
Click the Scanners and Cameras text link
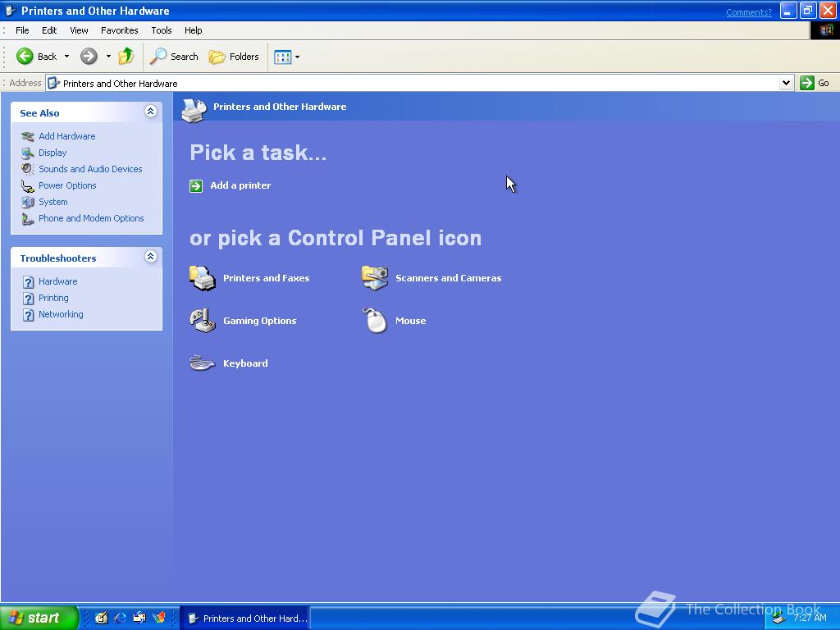click(449, 278)
